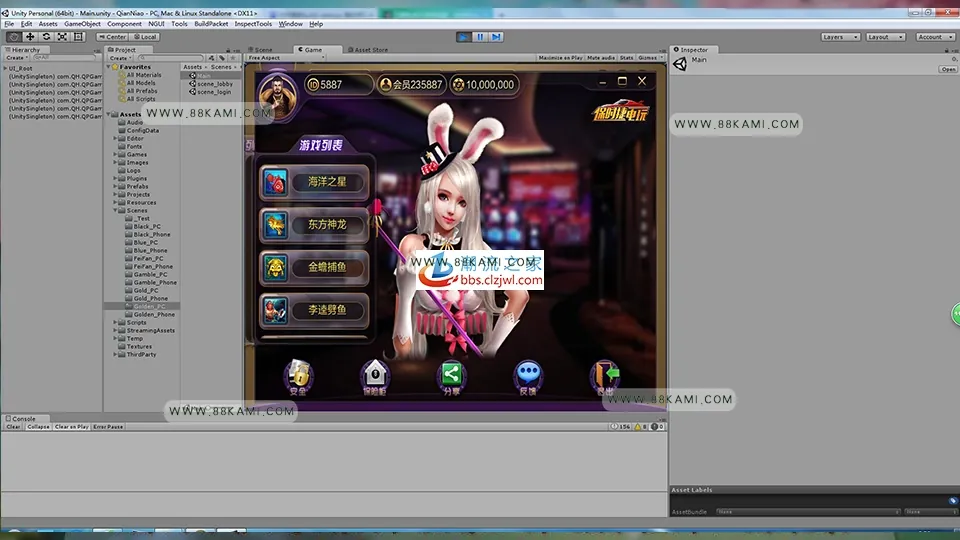Expand the UI_Root hierarchy item
The image size is (960, 540).
6,69
